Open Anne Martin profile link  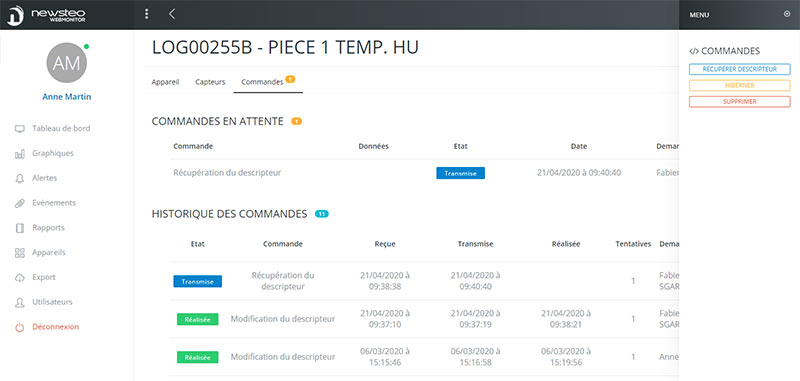[x=67, y=96]
